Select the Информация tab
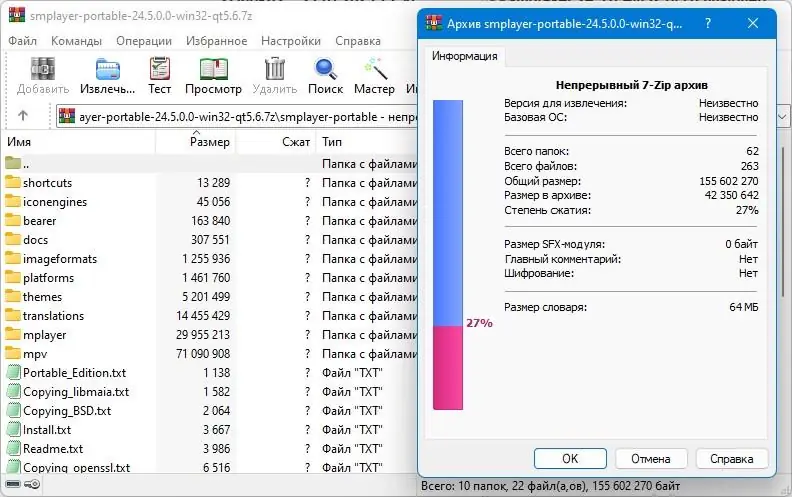 tap(464, 56)
